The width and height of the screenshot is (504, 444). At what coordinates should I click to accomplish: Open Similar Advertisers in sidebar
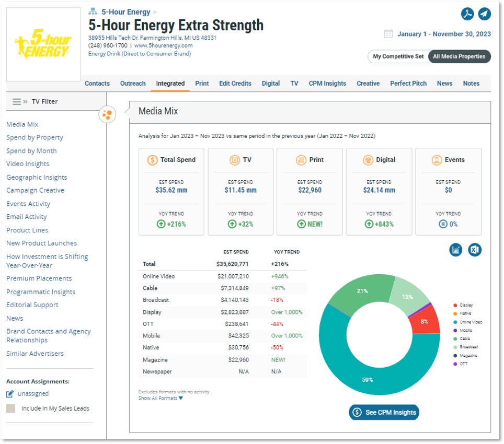(x=35, y=354)
